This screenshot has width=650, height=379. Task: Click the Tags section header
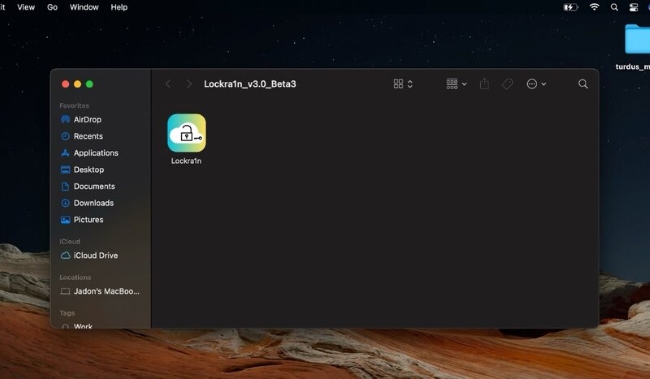click(67, 313)
